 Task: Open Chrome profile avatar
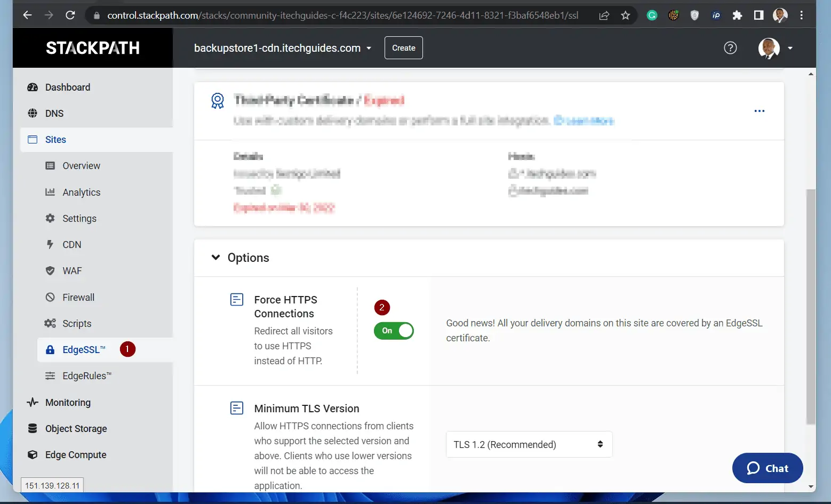[780, 15]
